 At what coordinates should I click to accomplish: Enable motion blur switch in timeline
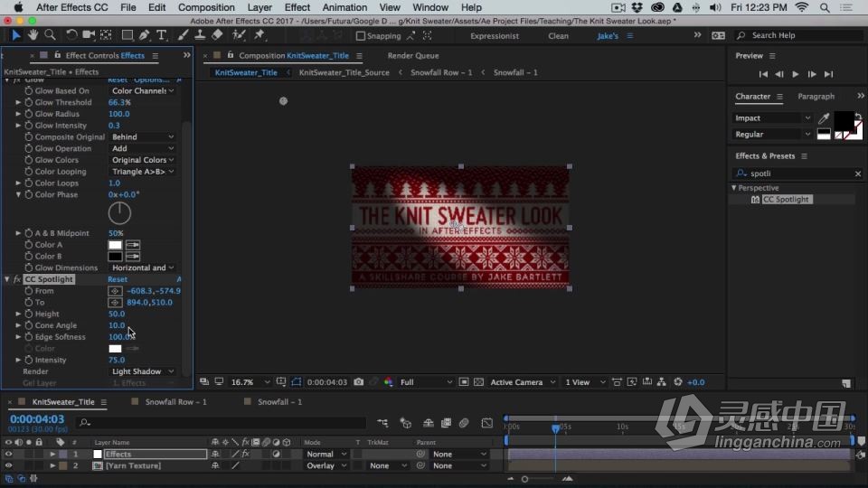coord(464,423)
